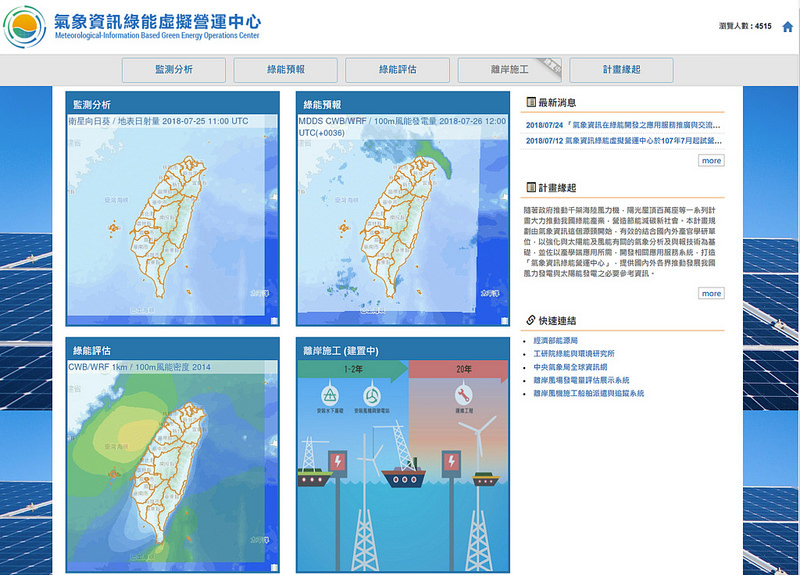Click the wind turbine installation icon
Screen dimensions: 800x575
coord(371,395)
